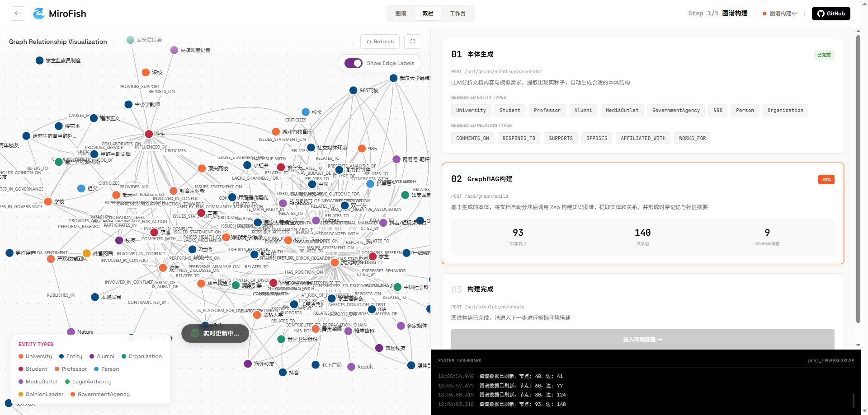This screenshot has width=868, height=415.
Task: Switch to the 工作台 view tab
Action: [458, 14]
